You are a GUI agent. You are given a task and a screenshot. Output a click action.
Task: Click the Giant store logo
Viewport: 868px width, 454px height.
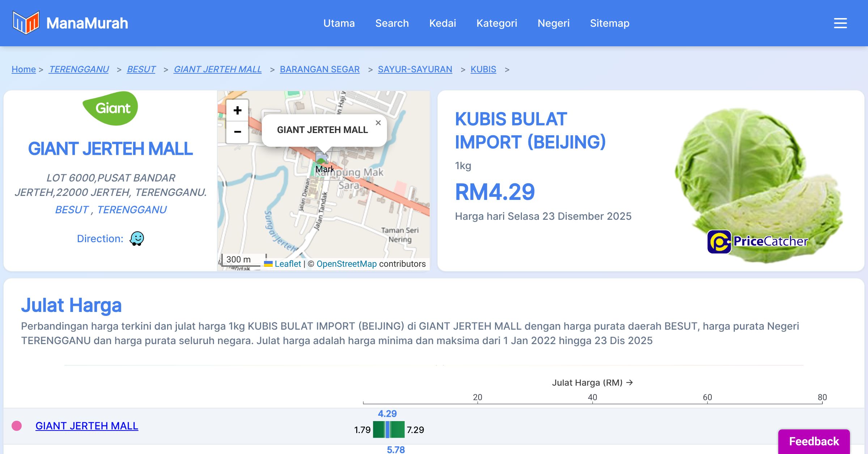point(110,108)
